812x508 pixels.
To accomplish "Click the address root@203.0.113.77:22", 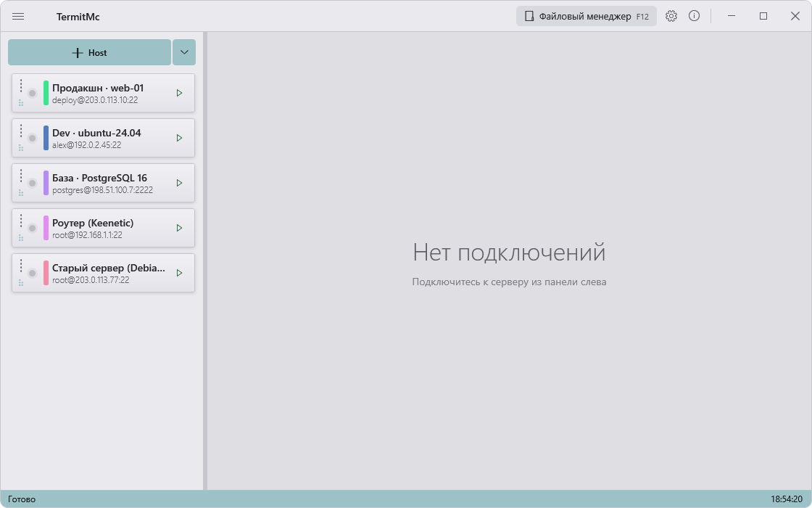I will pos(91,280).
